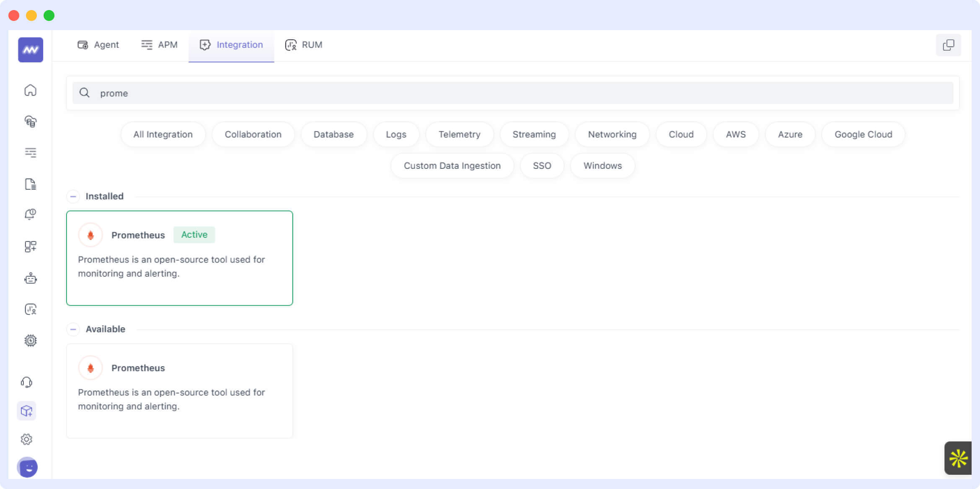This screenshot has width=980, height=489.
Task: Click the macOS yellow minimize button
Action: (x=31, y=15)
